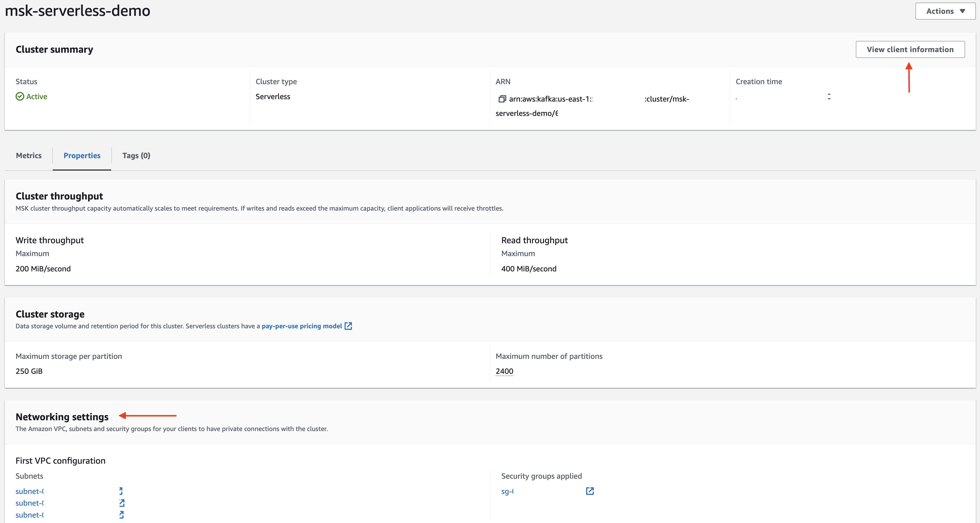This screenshot has height=523, width=980.
Task: Open pay-per-use pricing model link
Action: pyautogui.click(x=302, y=326)
